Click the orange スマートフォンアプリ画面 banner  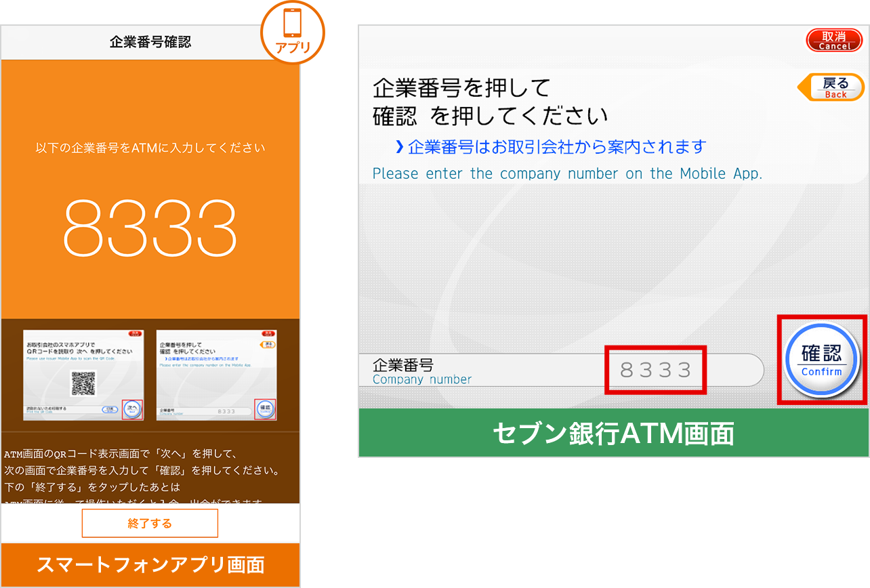[x=150, y=565]
